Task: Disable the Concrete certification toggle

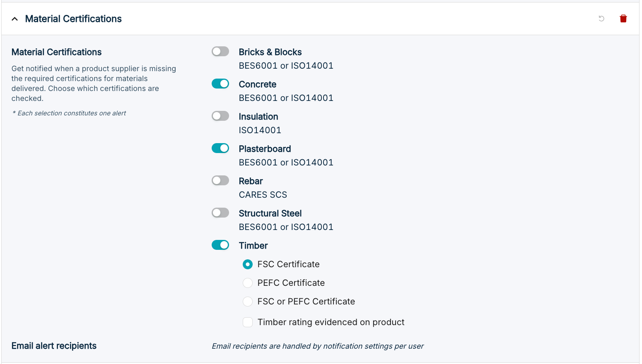Action: coord(220,84)
